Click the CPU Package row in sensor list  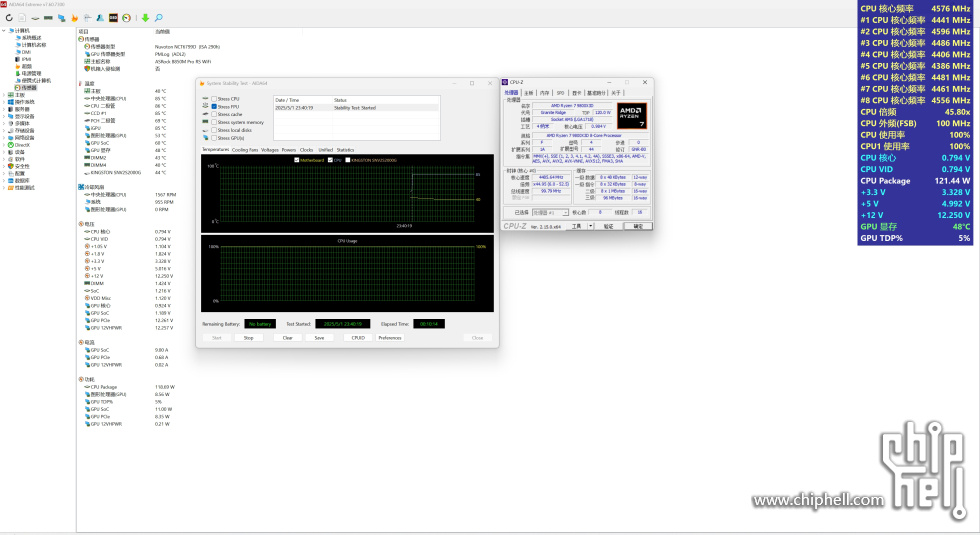(129, 387)
